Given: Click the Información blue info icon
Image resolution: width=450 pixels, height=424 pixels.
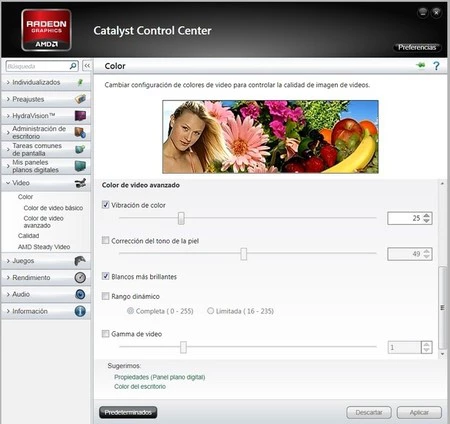Looking at the screenshot, I should [80, 311].
